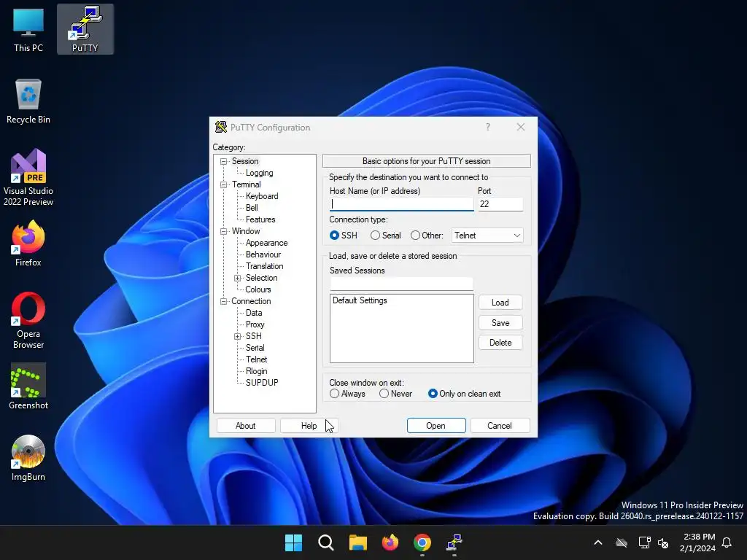Open the Telnet protocol dropdown
This screenshot has width=747, height=560.
point(487,236)
